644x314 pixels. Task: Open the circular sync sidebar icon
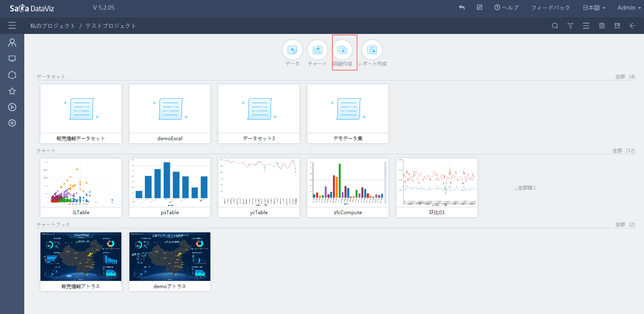point(12,75)
